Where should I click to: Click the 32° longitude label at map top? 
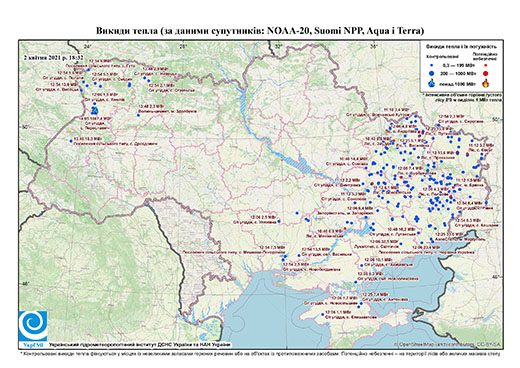pos(278,46)
